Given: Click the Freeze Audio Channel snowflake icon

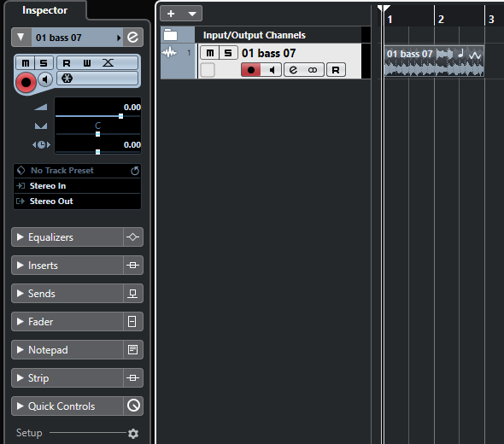Looking at the screenshot, I should tap(67, 78).
